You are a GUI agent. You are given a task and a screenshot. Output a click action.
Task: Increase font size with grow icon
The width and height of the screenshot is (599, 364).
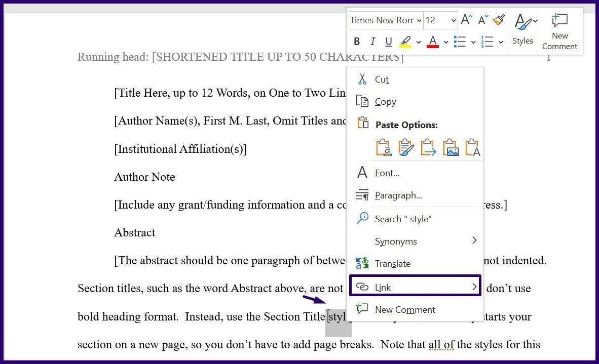click(466, 19)
